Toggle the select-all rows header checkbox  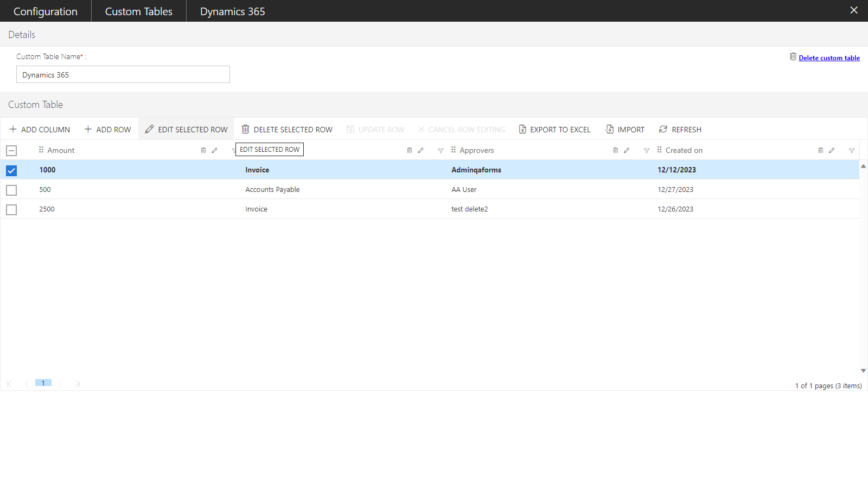tap(11, 151)
